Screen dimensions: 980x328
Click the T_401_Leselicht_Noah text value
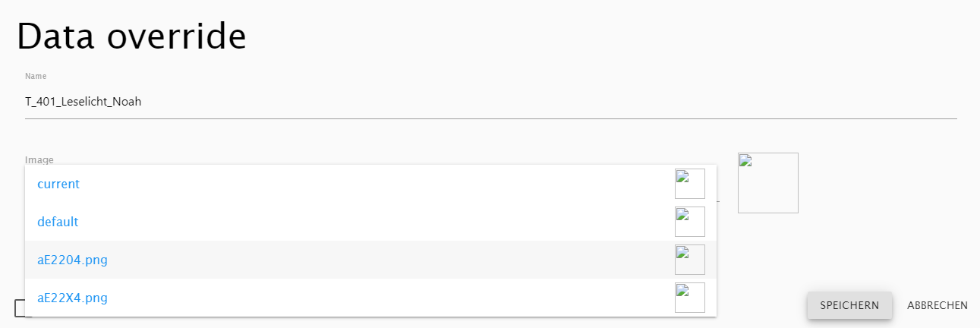(x=84, y=102)
